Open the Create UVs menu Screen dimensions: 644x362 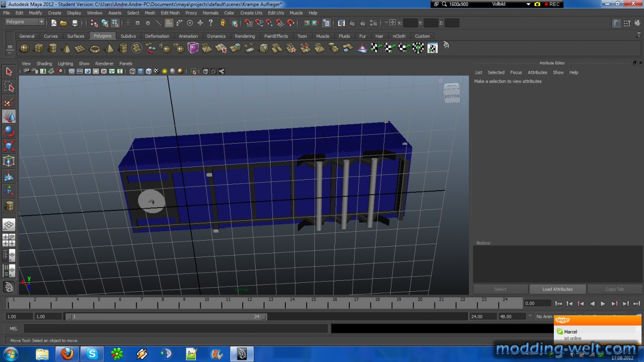pyautogui.click(x=251, y=13)
